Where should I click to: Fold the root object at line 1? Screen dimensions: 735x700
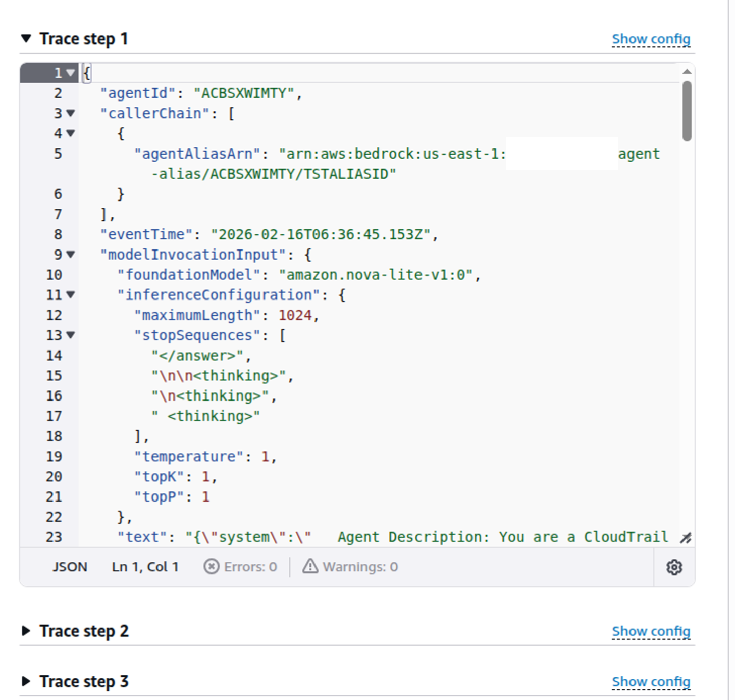point(71,73)
